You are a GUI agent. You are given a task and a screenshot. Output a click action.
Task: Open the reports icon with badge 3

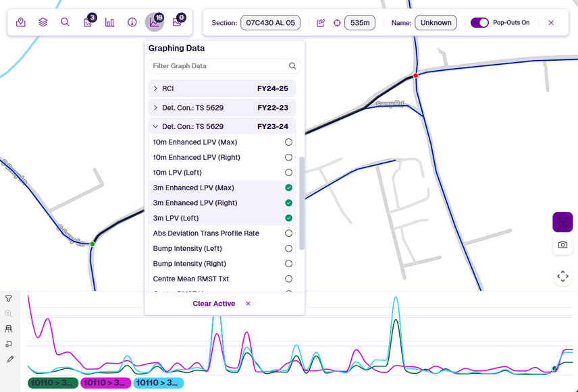click(88, 22)
